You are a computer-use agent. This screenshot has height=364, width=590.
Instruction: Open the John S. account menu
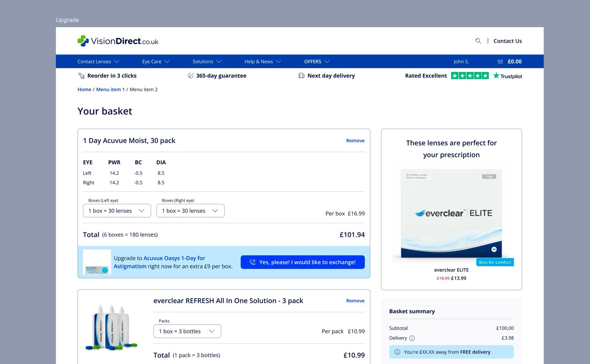click(x=461, y=62)
